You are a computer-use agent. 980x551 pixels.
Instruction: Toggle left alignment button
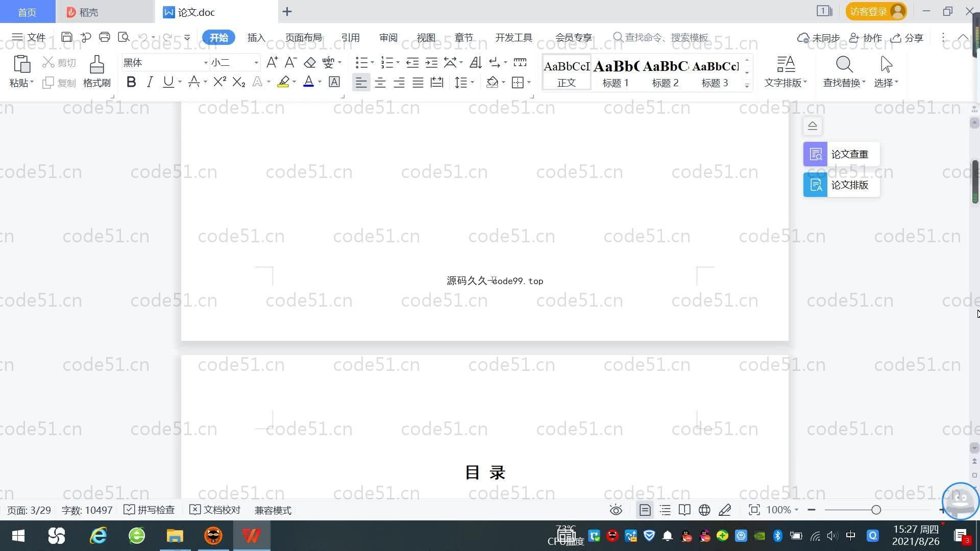tap(361, 82)
